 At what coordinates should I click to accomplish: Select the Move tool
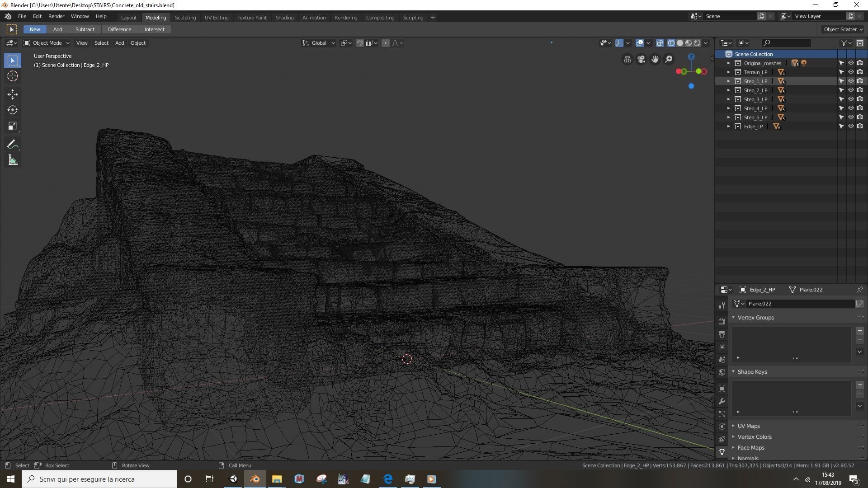(x=13, y=94)
